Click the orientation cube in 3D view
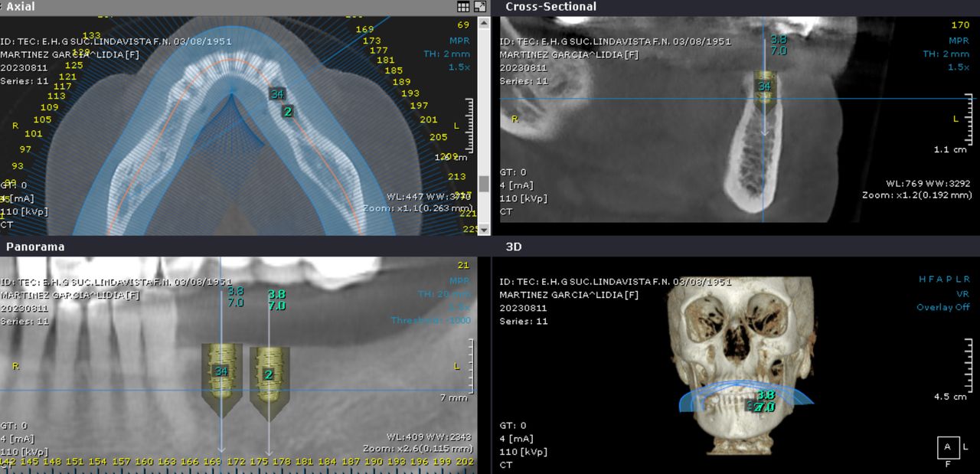The height and width of the screenshot is (474, 980). tap(948, 446)
